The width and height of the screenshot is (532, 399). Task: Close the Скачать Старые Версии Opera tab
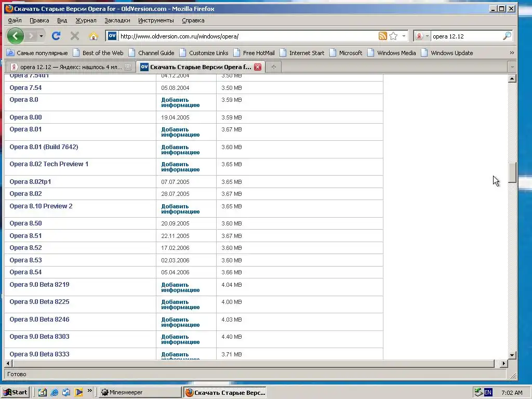click(258, 67)
